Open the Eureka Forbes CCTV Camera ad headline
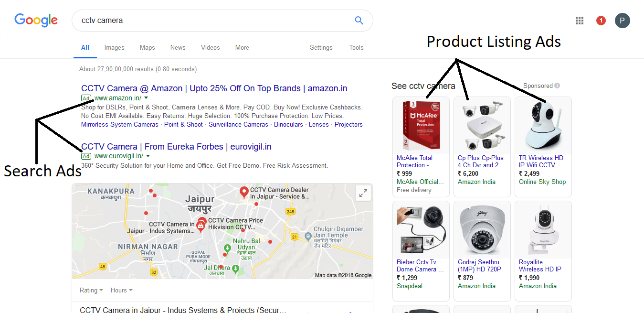The image size is (644, 313). (x=176, y=147)
